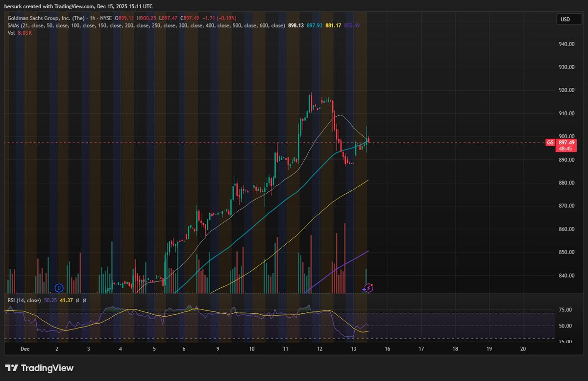
Task: Click the TradingView logo
Action: (39, 368)
